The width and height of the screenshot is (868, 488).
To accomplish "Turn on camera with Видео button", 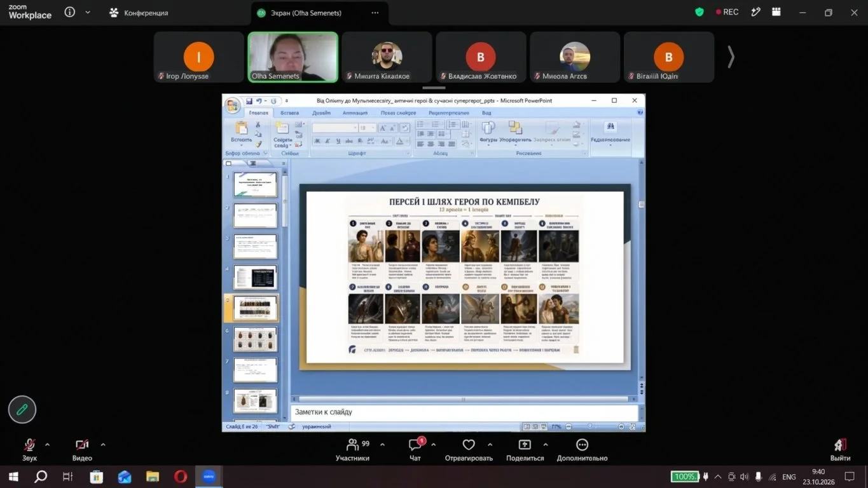I will pyautogui.click(x=82, y=445).
